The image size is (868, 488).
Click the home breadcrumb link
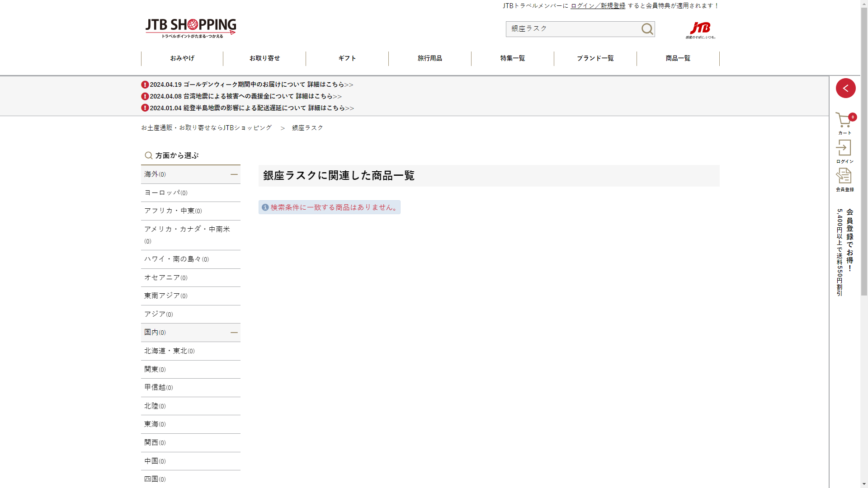pyautogui.click(x=206, y=128)
